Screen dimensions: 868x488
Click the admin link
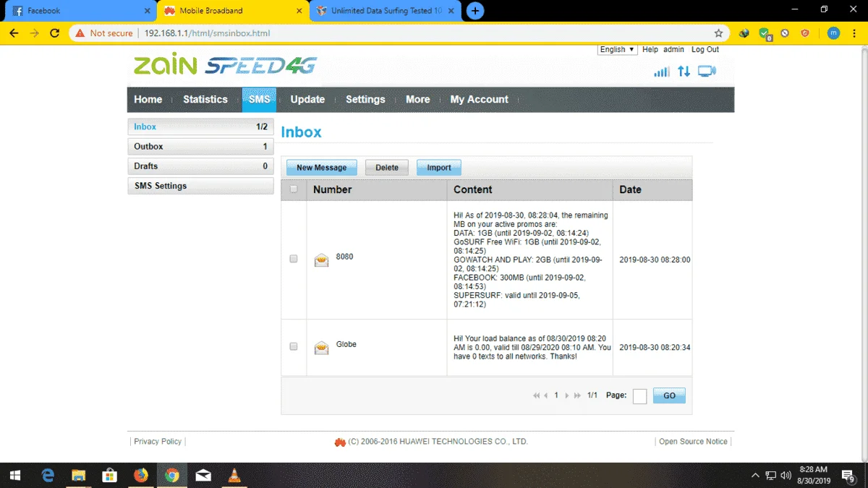[674, 49]
